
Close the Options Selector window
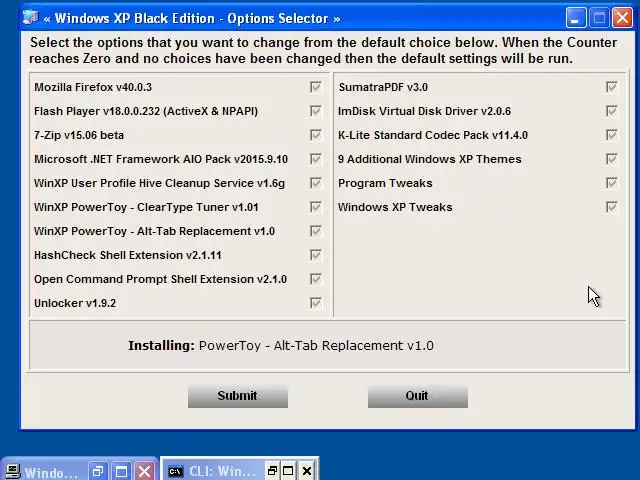[x=622, y=18]
